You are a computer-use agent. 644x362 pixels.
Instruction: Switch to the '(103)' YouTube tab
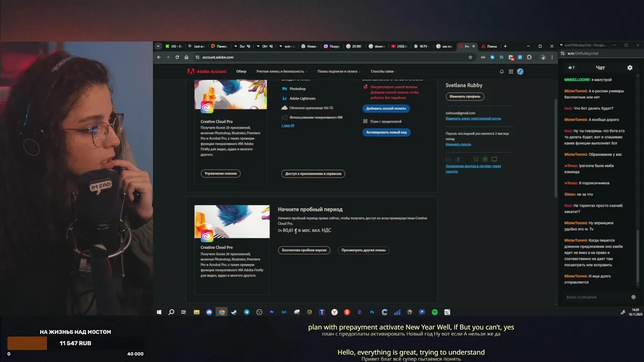pos(400,46)
